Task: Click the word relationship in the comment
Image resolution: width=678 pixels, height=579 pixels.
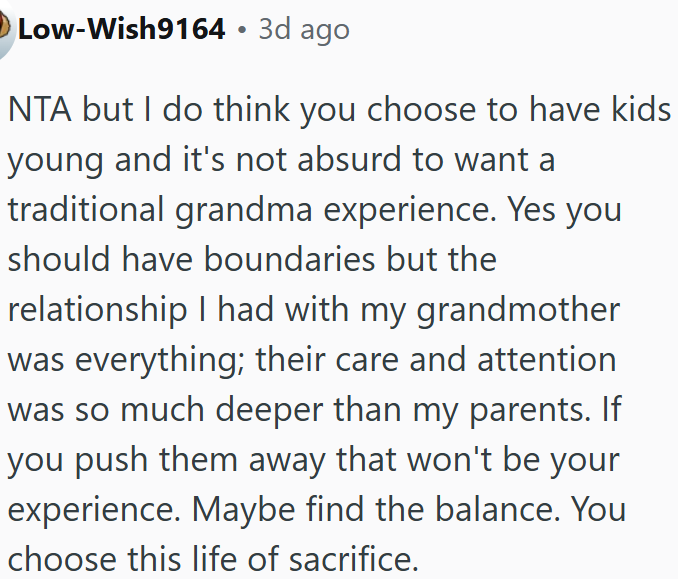Action: click(97, 310)
